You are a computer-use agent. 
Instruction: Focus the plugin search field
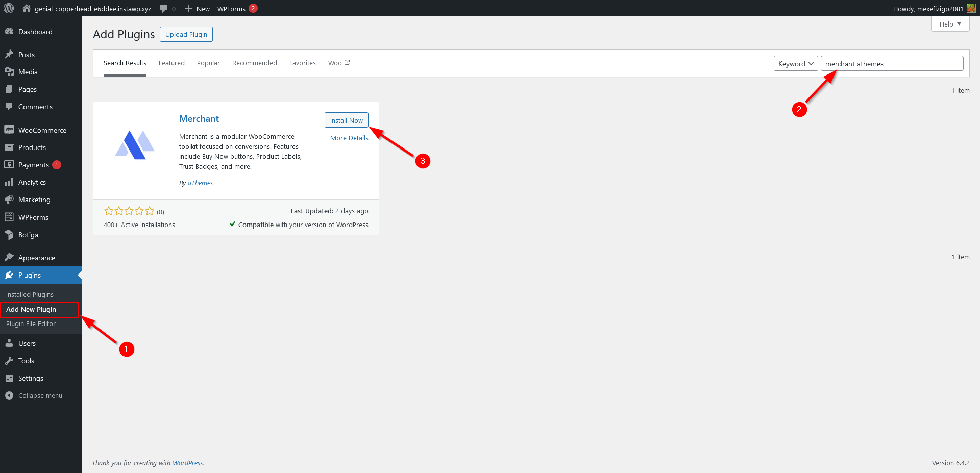pos(892,63)
